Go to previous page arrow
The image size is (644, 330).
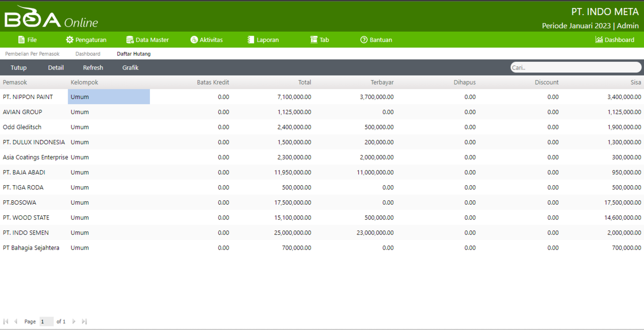coord(16,321)
